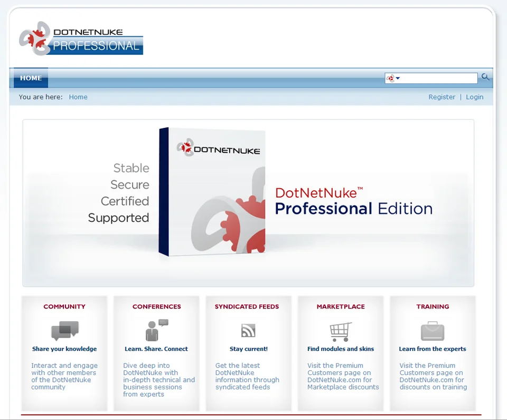The image size is (507, 420).
Task: Follow the Home breadcrumb link
Action: tap(78, 97)
